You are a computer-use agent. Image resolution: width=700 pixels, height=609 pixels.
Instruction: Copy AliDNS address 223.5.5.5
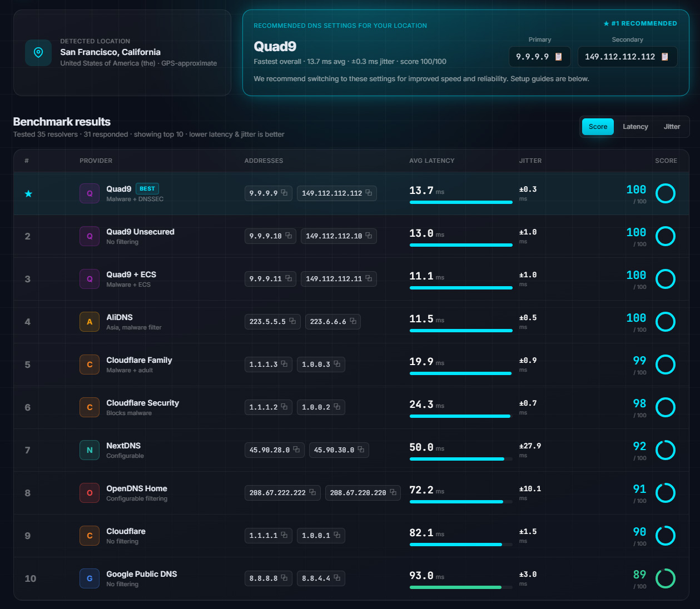pos(292,321)
